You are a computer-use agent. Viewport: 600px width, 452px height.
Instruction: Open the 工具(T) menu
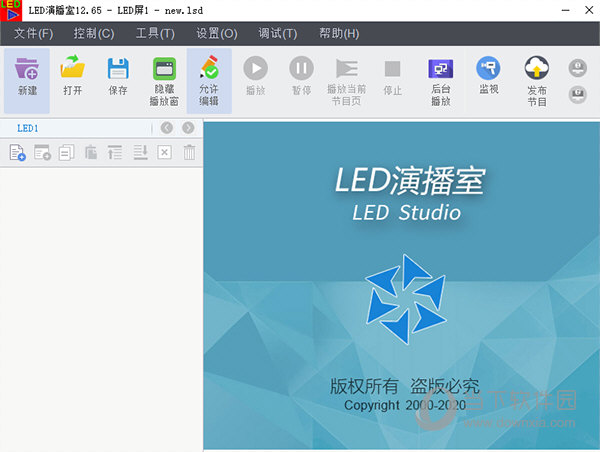155,34
